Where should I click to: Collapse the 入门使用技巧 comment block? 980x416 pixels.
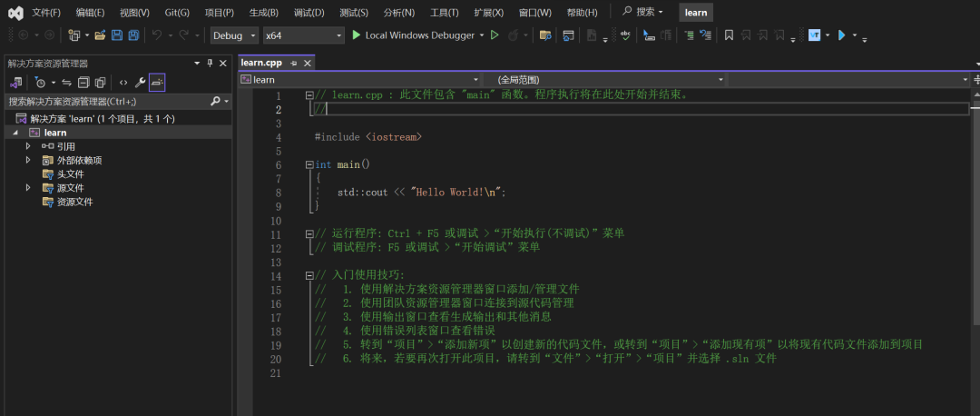[x=309, y=275]
